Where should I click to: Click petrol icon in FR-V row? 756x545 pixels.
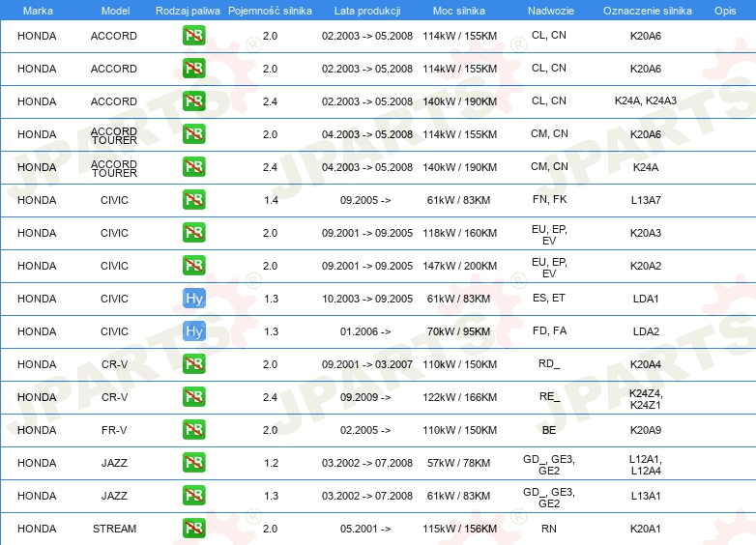(193, 429)
